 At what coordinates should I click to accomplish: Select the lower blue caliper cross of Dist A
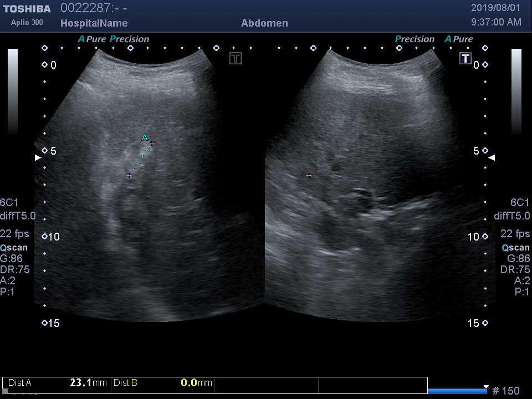pyautogui.click(x=129, y=176)
